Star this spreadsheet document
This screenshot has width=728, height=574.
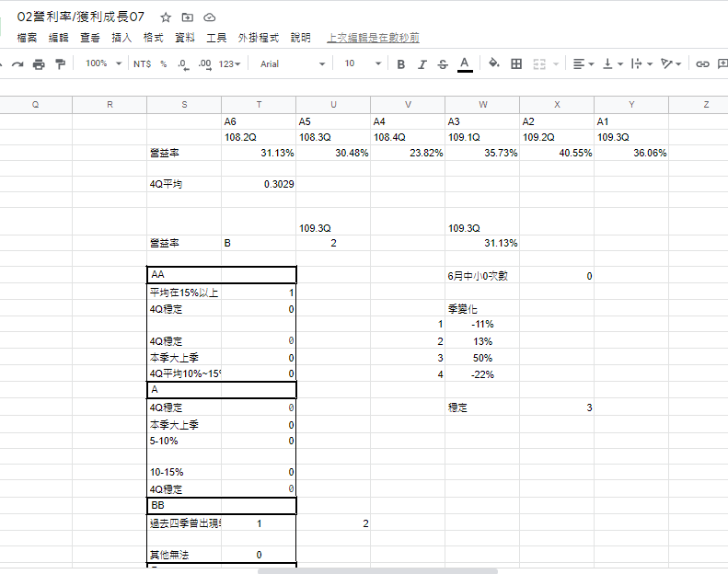coord(166,17)
